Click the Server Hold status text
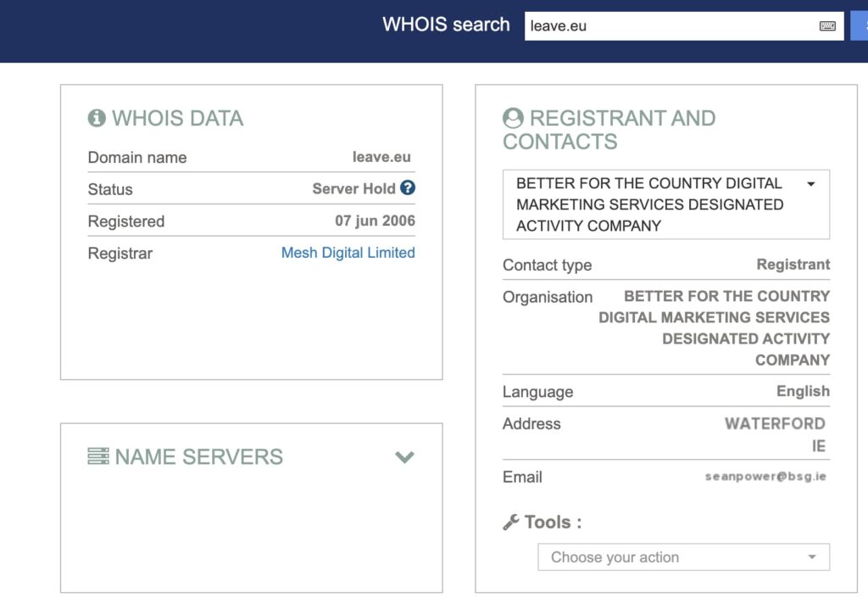Image resolution: width=868 pixels, height=598 pixels. (353, 188)
